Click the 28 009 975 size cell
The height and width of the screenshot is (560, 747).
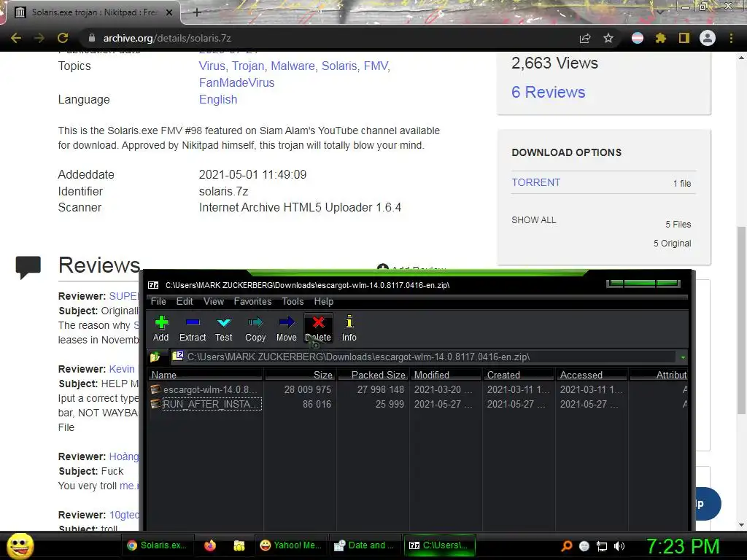pos(307,389)
